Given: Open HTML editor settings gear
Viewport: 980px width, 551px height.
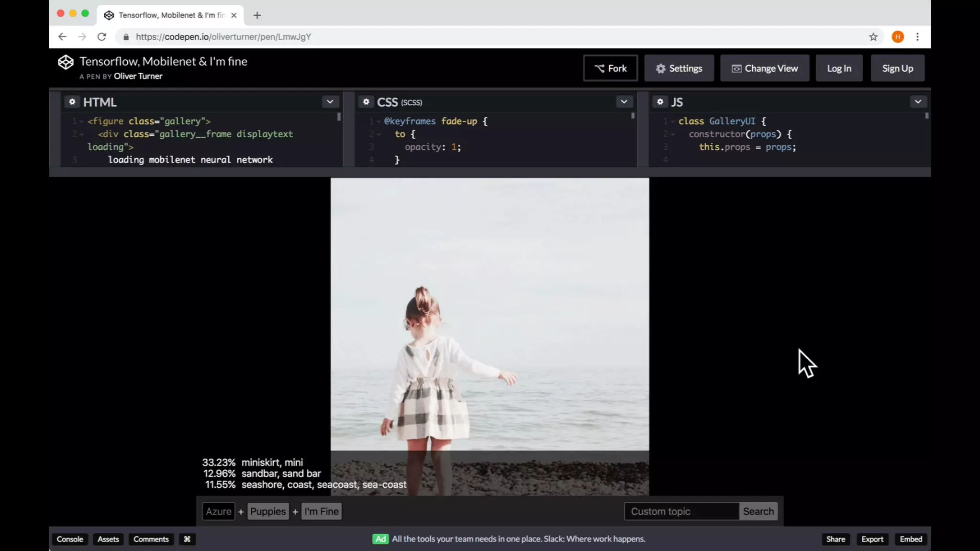Looking at the screenshot, I should (x=72, y=102).
